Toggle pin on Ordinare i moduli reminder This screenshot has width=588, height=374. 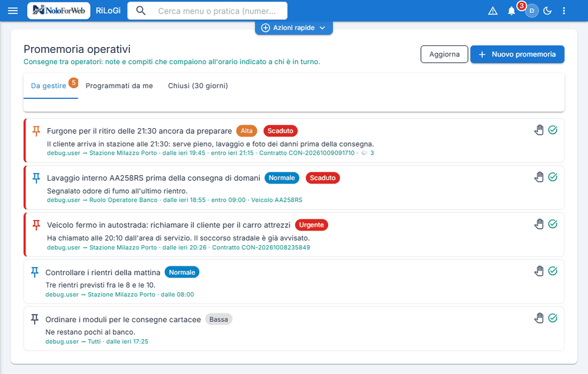[x=35, y=319]
